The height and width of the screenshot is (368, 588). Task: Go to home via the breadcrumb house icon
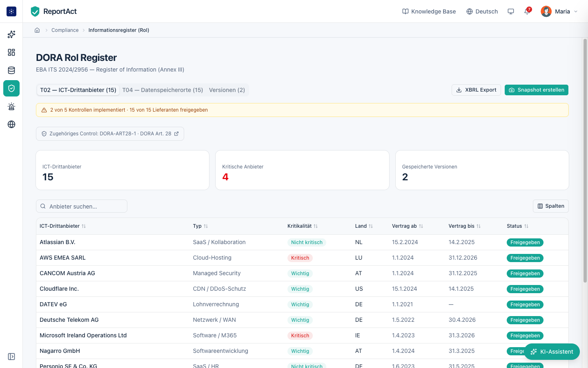[37, 30]
